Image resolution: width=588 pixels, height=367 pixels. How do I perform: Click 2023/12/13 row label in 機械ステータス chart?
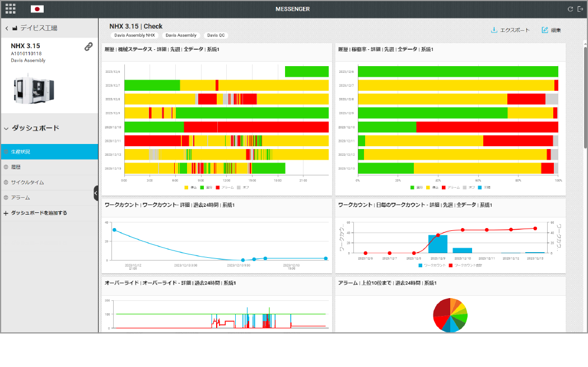113,169
